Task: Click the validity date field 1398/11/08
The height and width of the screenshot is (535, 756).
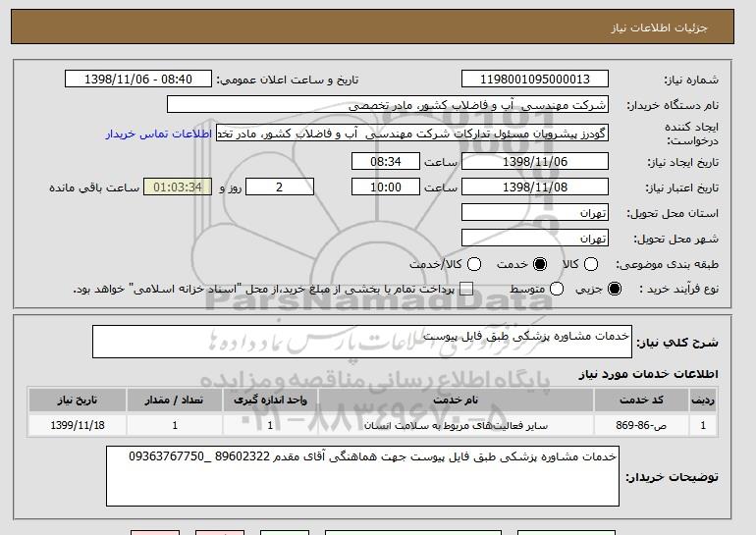Action: tap(535, 187)
